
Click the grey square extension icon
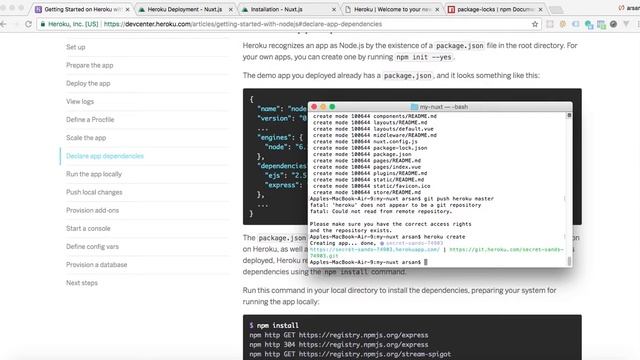tap(550, 24)
